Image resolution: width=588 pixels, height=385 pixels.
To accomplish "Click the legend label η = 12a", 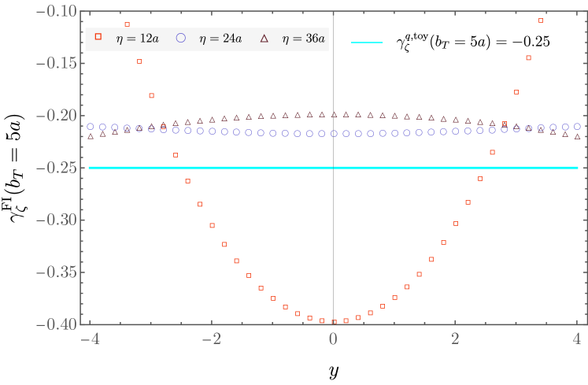I will tap(137, 39).
